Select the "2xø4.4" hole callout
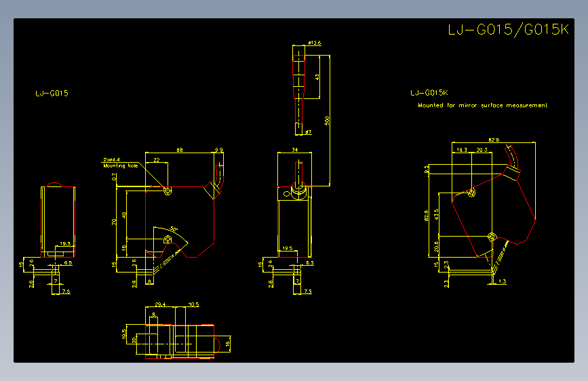The height and width of the screenshot is (381, 588). click(x=111, y=160)
